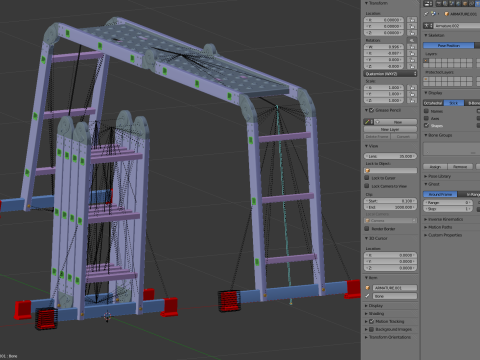The width and height of the screenshot is (480, 360).
Task: Switch bone display to Octahedral
Action: pos(433,103)
